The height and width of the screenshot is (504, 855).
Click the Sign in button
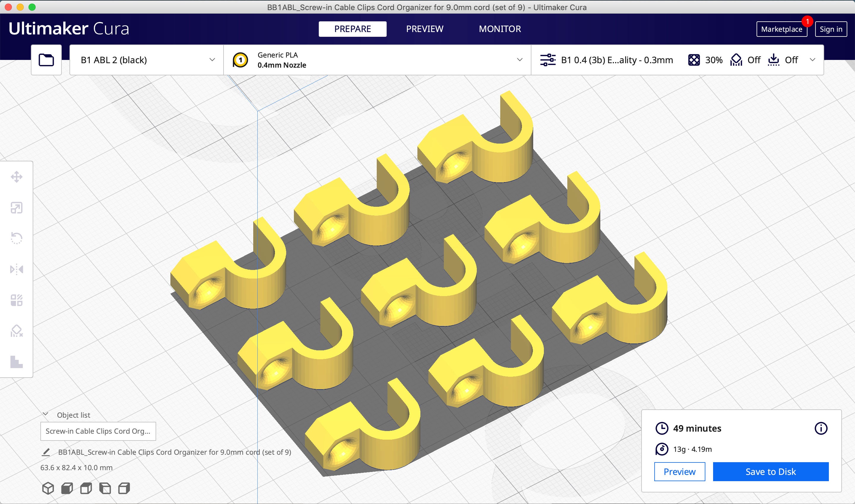[x=831, y=29]
